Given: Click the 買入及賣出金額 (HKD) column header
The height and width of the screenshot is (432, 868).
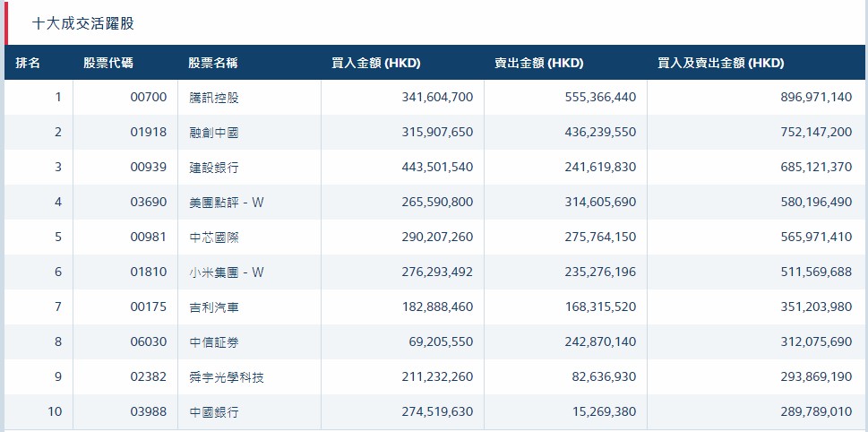Looking at the screenshot, I should point(721,63).
